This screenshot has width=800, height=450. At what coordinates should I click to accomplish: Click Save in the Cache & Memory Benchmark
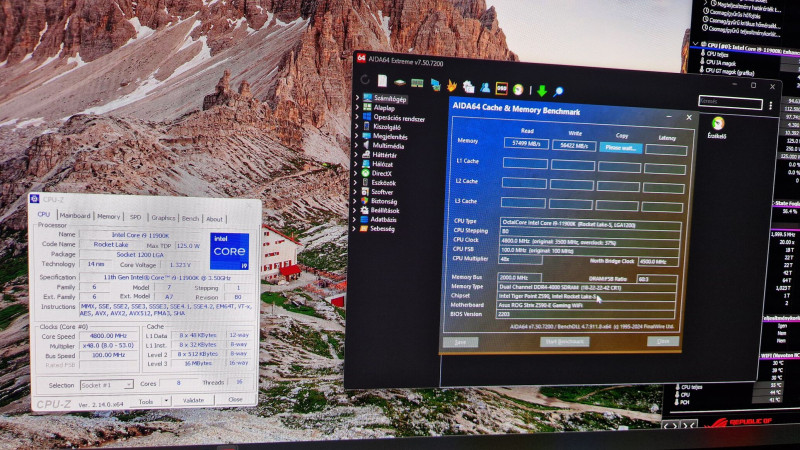point(460,342)
